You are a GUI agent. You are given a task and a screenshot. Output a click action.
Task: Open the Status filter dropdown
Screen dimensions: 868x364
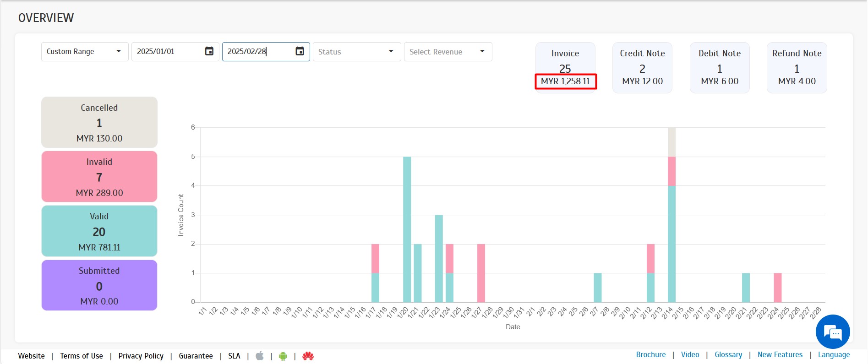click(356, 52)
